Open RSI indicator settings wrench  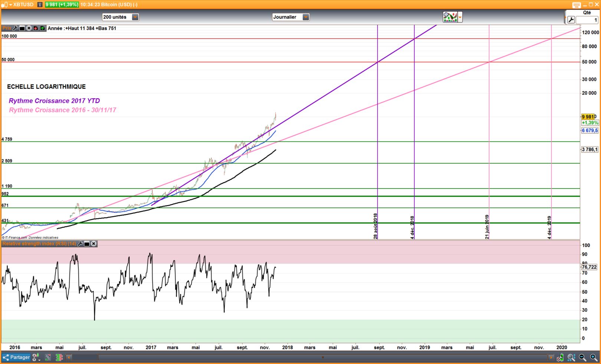(x=80, y=244)
